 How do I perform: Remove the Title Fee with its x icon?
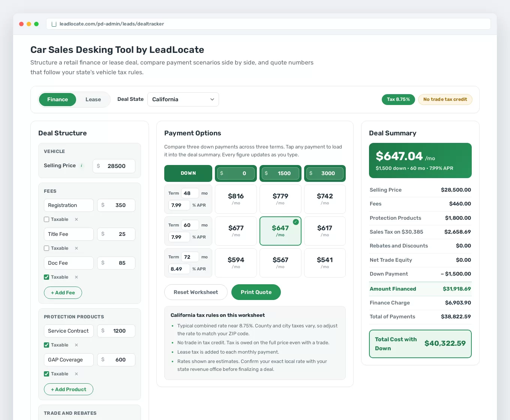click(76, 248)
